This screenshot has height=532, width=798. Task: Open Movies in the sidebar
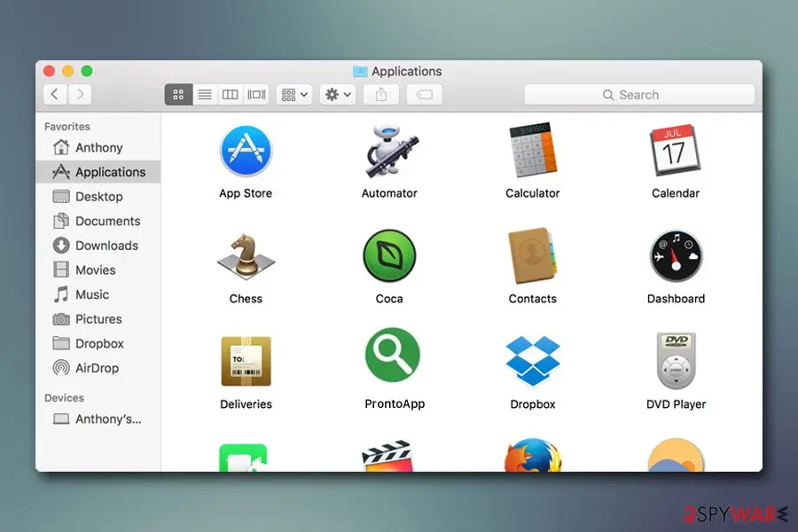[x=98, y=270]
